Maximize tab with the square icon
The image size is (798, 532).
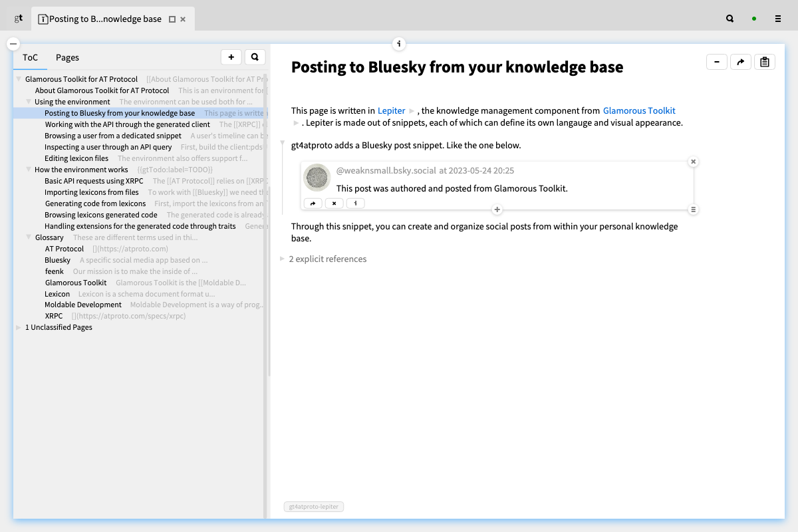(x=172, y=19)
